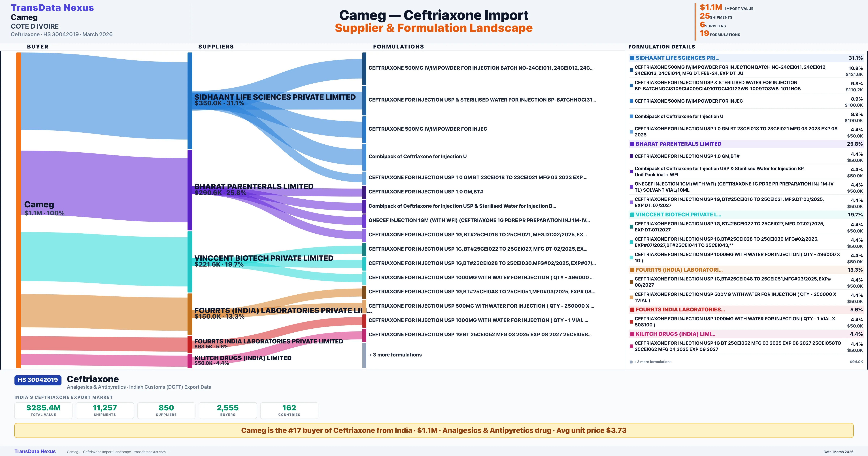Click the HS 30042019 badge
Image resolution: width=868 pixels, height=456 pixels.
38,380
